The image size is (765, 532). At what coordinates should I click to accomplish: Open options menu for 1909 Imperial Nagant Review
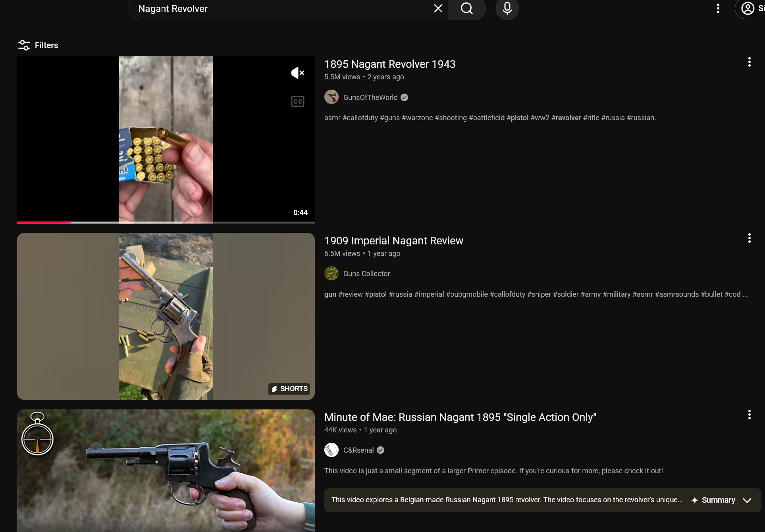749,238
